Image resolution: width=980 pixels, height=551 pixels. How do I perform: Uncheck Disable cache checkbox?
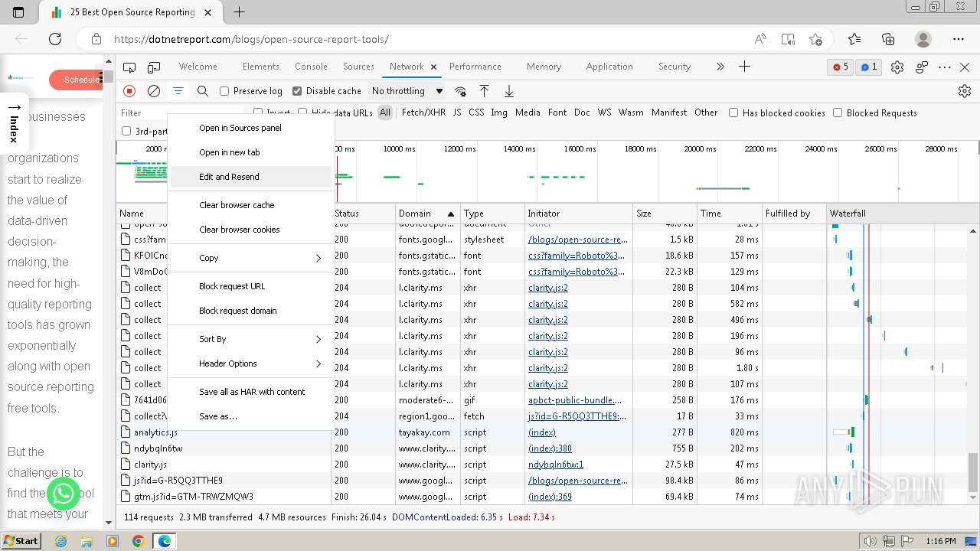[297, 91]
